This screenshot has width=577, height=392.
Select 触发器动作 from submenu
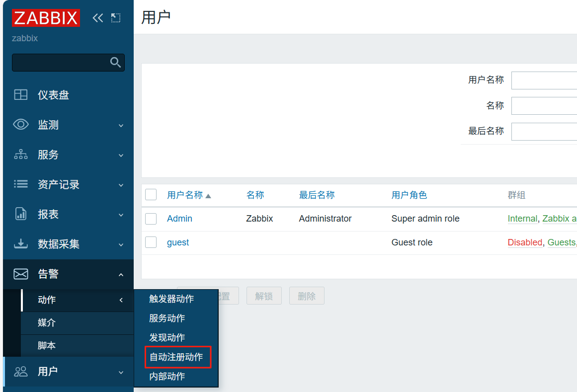tap(171, 299)
